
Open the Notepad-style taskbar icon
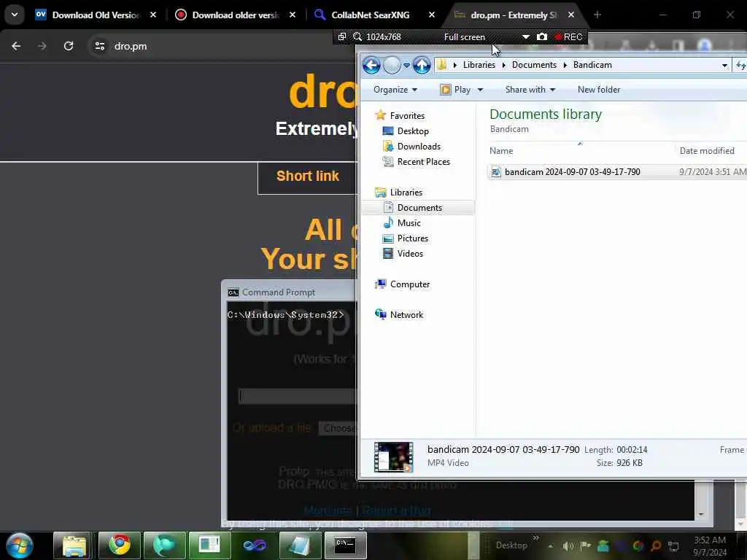click(x=300, y=545)
